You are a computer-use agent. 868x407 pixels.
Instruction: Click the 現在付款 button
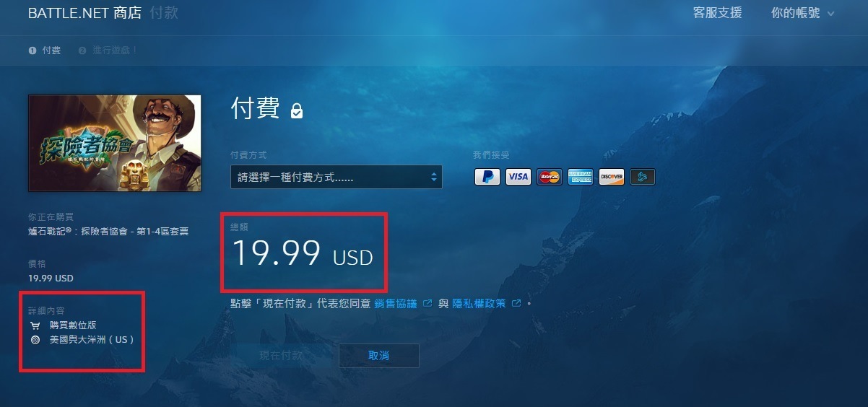click(282, 356)
